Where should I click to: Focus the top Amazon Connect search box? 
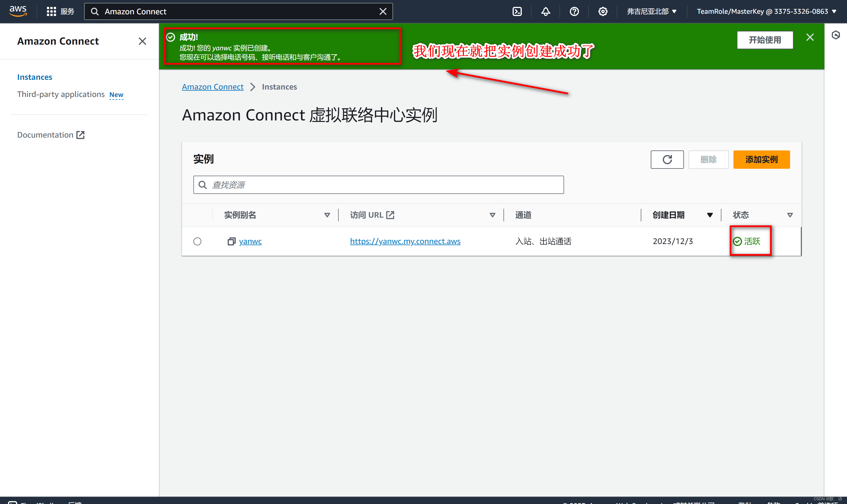[238, 11]
